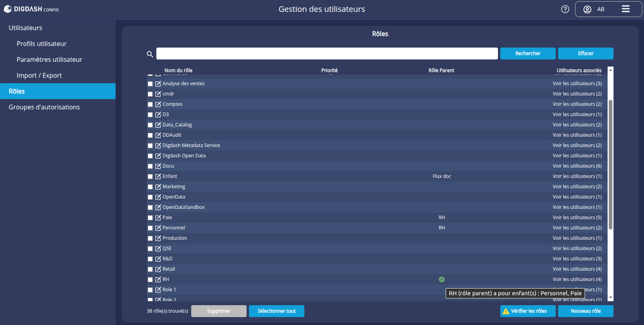
Task: Click the roles list scrollbar thumb
Action: pyautogui.click(x=610, y=164)
